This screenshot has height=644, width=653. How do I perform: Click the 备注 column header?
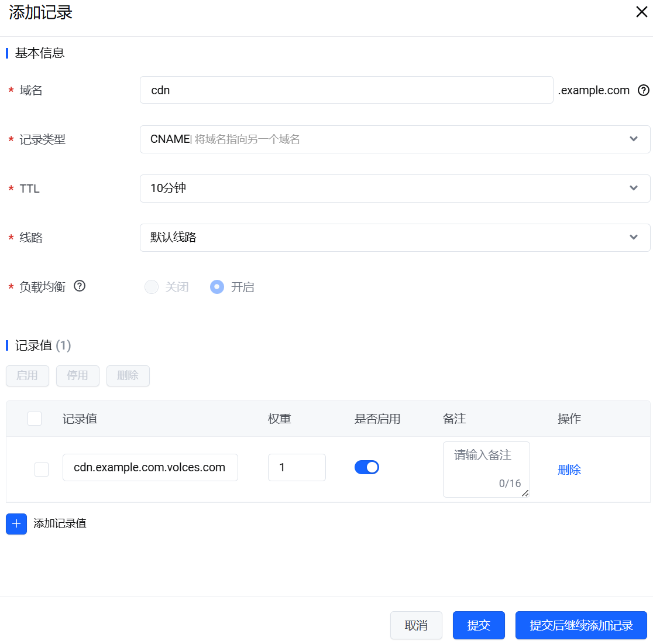tap(455, 419)
